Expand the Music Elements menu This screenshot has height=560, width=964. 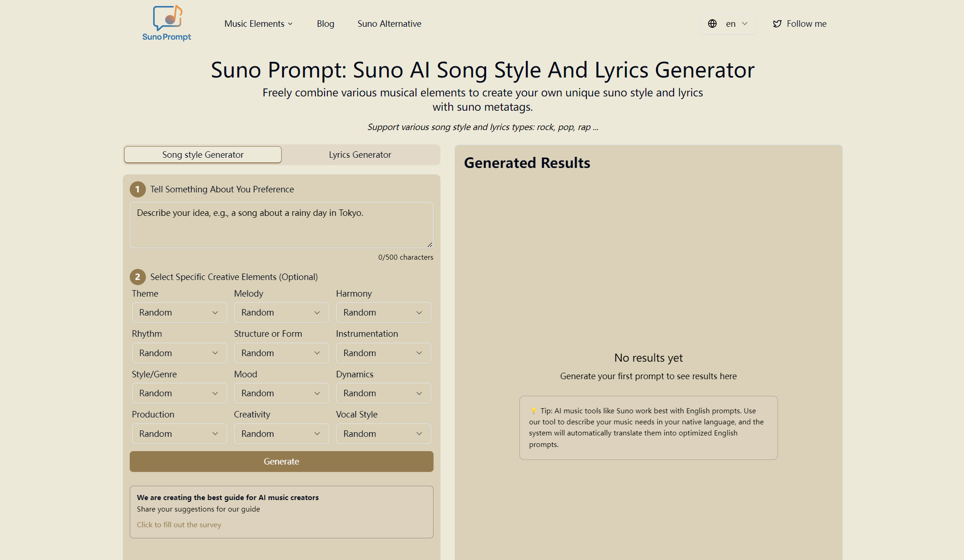point(258,24)
